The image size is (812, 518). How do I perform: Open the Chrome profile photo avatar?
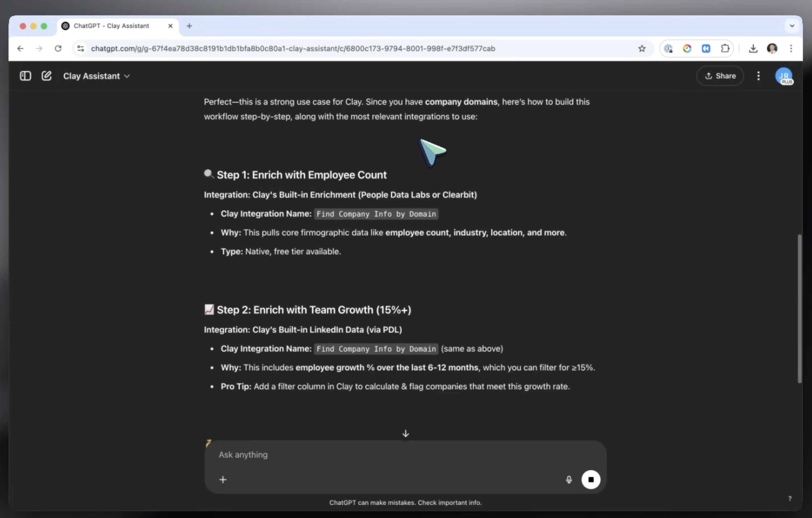pyautogui.click(x=772, y=48)
